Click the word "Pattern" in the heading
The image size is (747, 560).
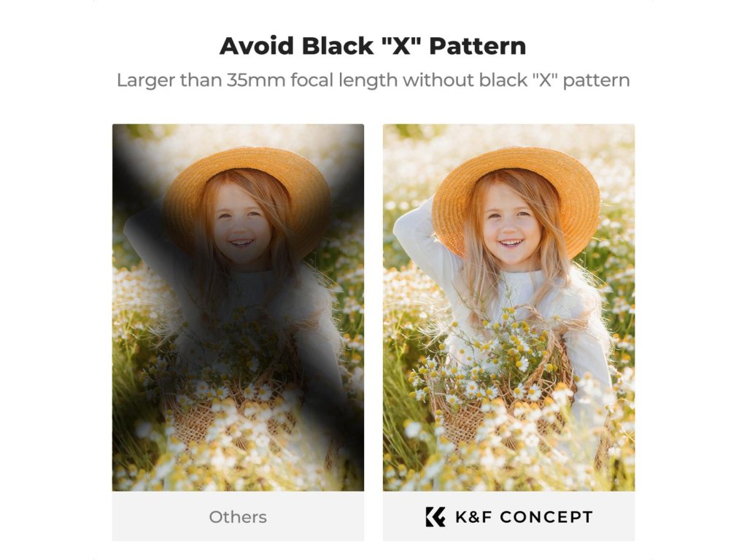pos(478,46)
